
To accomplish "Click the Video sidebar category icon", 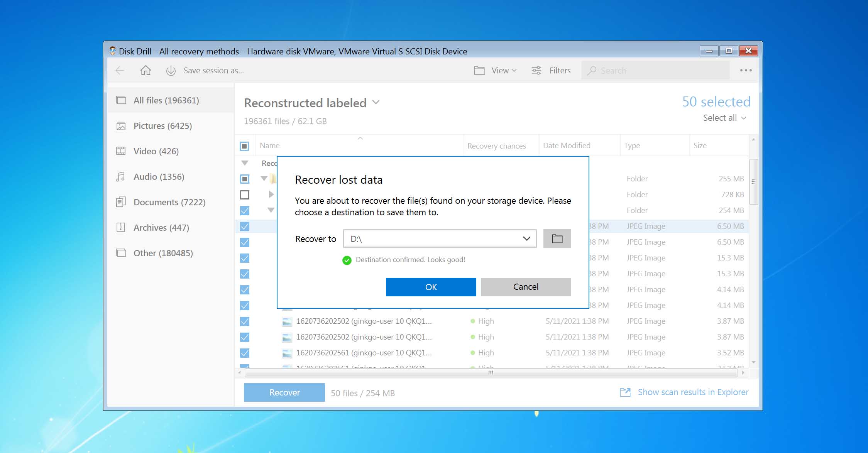I will [121, 151].
